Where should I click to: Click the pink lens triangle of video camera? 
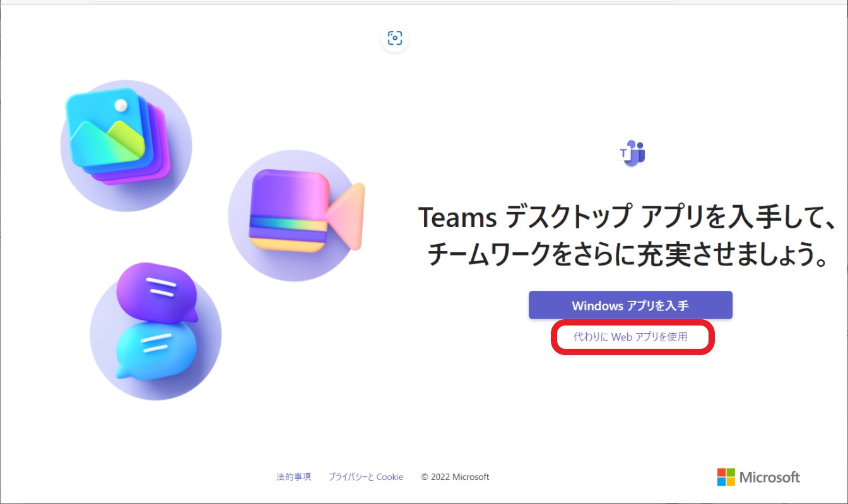click(350, 214)
